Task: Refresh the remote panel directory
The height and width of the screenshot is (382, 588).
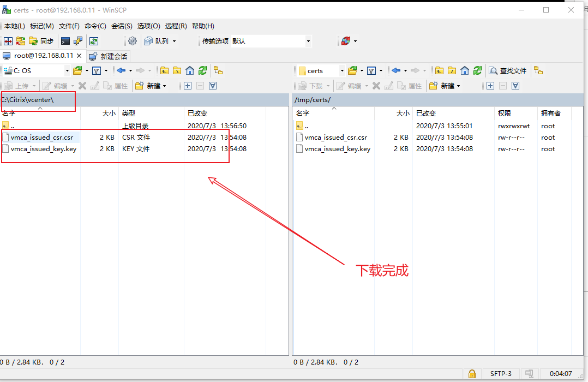Action: tap(478, 70)
